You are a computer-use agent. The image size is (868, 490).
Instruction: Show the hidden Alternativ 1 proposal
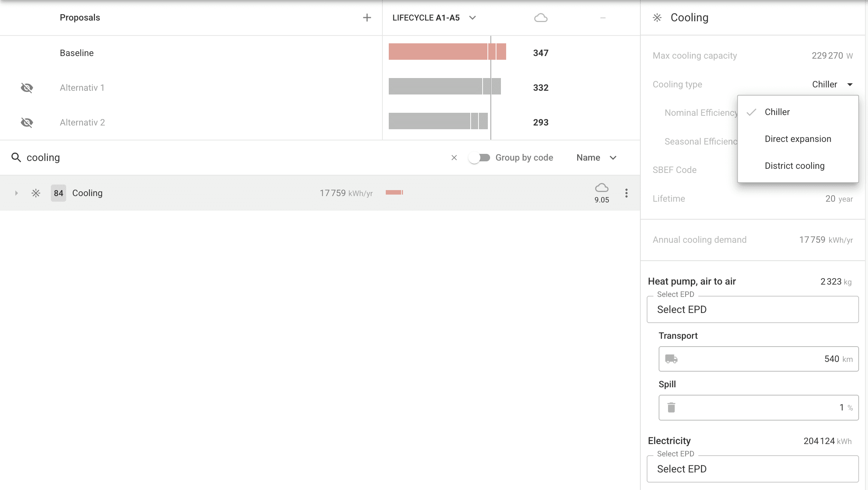pyautogui.click(x=27, y=88)
